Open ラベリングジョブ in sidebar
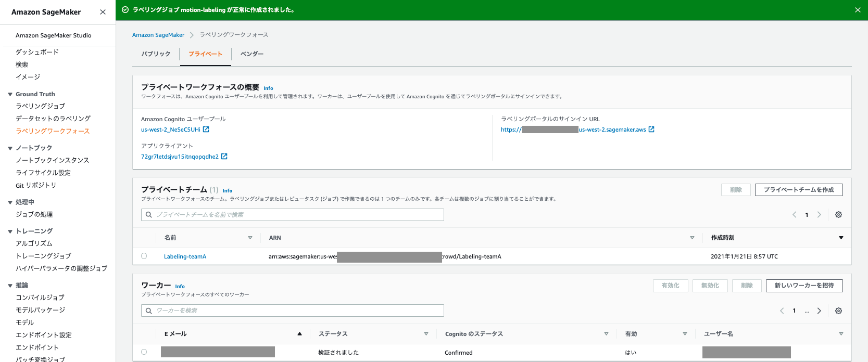 (40, 106)
